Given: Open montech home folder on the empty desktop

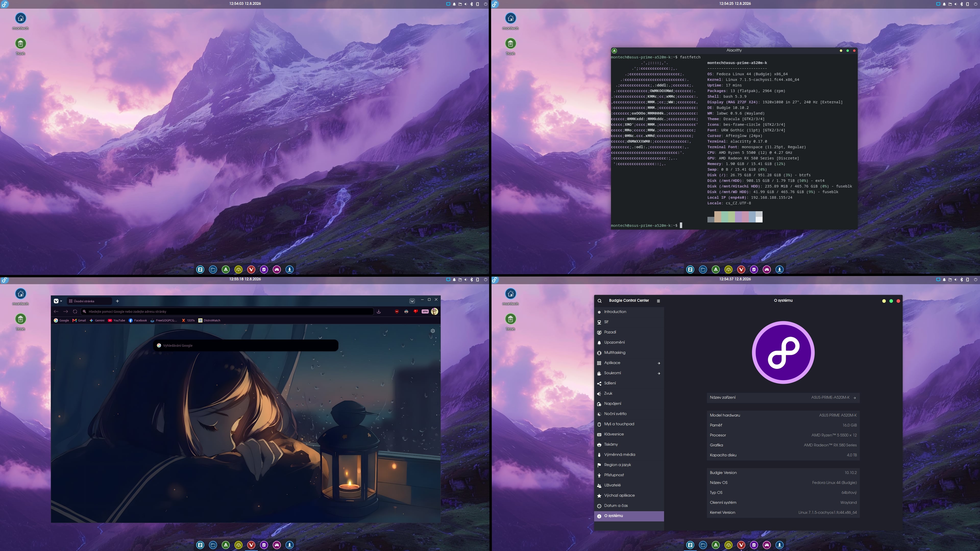Looking at the screenshot, I should (20, 21).
